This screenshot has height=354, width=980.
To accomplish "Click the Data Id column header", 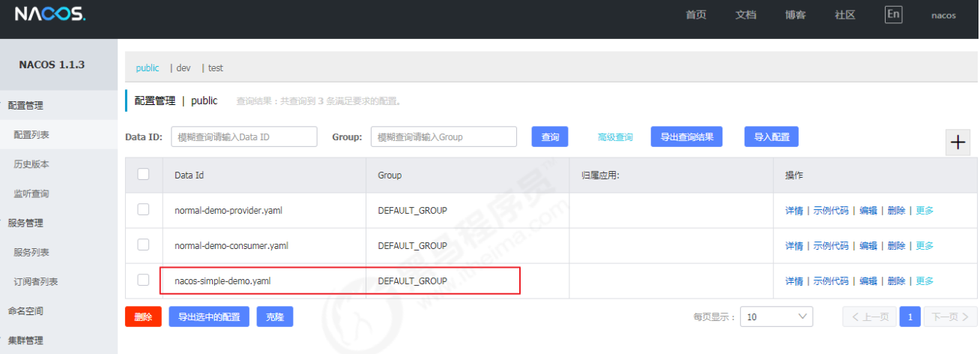I will point(190,175).
